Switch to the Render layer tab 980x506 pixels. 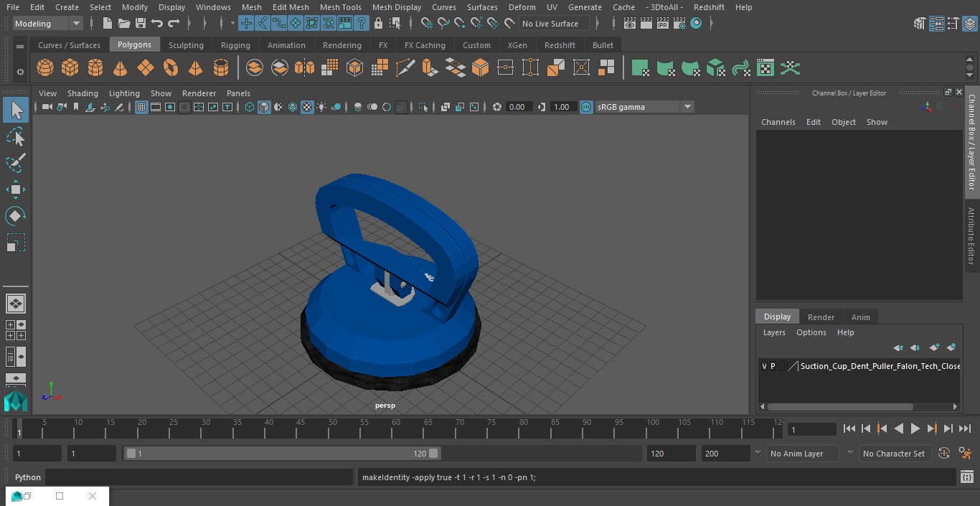(821, 317)
